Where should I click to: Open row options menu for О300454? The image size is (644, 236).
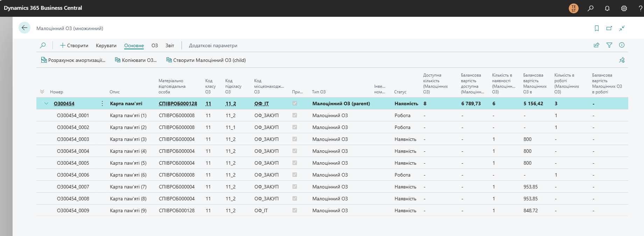(102, 103)
